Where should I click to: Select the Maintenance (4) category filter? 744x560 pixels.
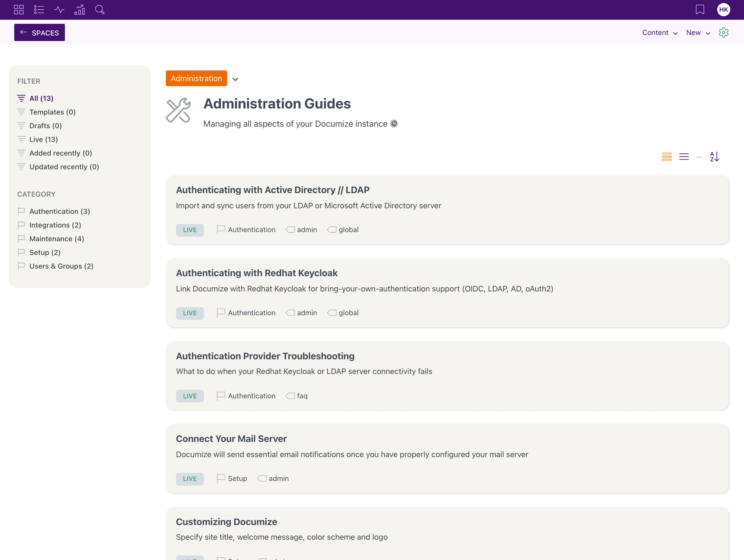(x=57, y=238)
